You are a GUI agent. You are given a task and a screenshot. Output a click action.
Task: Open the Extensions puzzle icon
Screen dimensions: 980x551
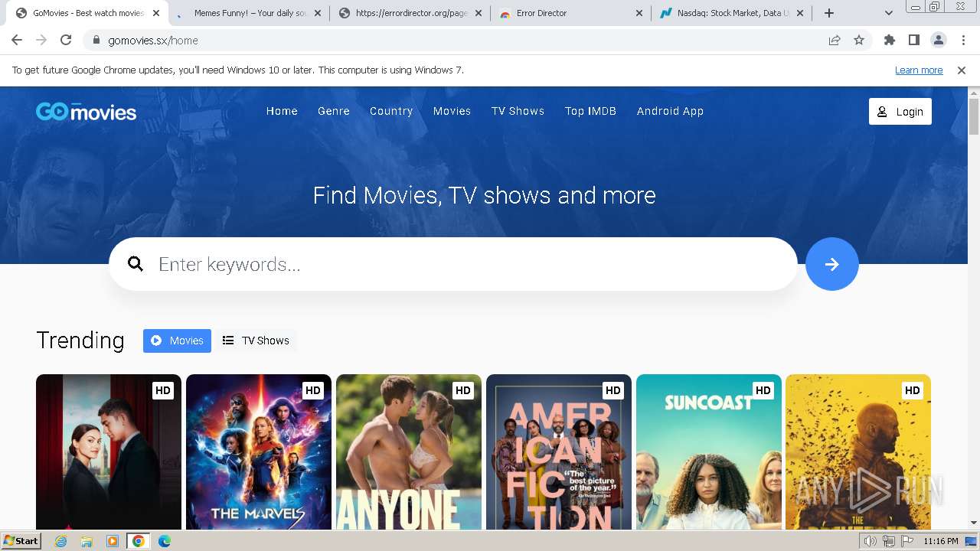(x=890, y=41)
